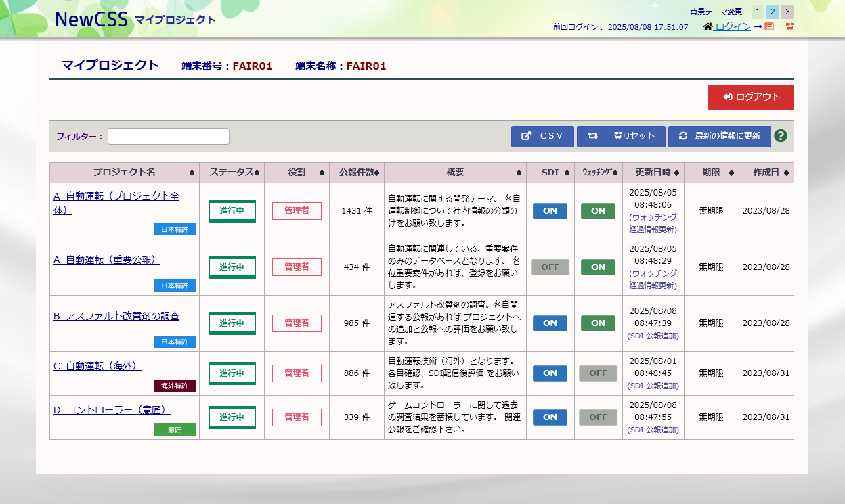Click 進行中 status of A 自動運転（重要公報）
This screenshot has width=845, height=504.
(232, 267)
